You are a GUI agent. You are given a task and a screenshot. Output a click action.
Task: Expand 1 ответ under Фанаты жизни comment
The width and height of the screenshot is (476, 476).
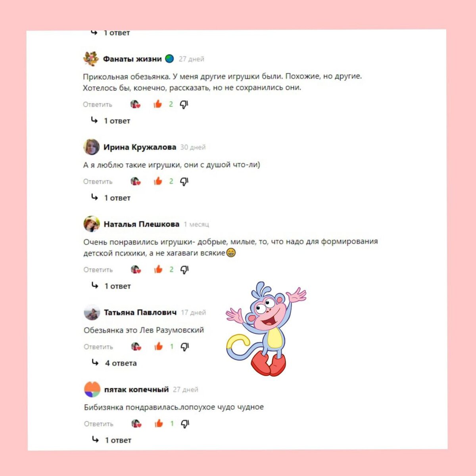click(111, 121)
